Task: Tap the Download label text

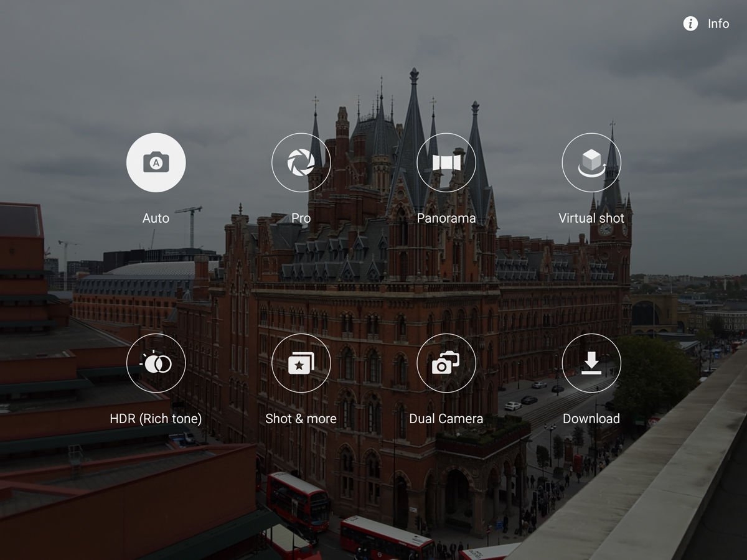Action: point(591,419)
